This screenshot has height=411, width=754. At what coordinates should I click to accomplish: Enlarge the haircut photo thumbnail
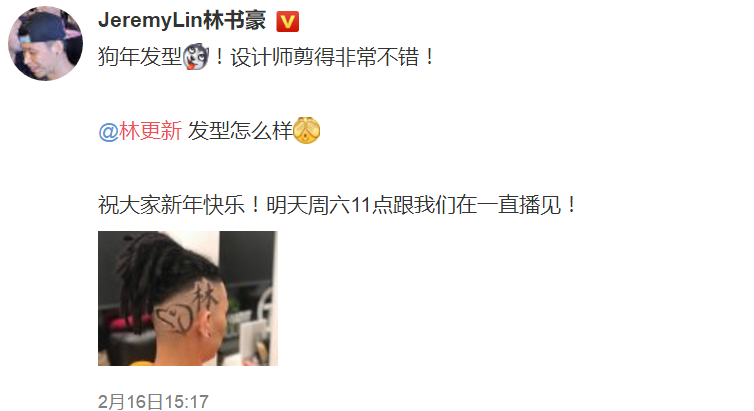click(188, 298)
